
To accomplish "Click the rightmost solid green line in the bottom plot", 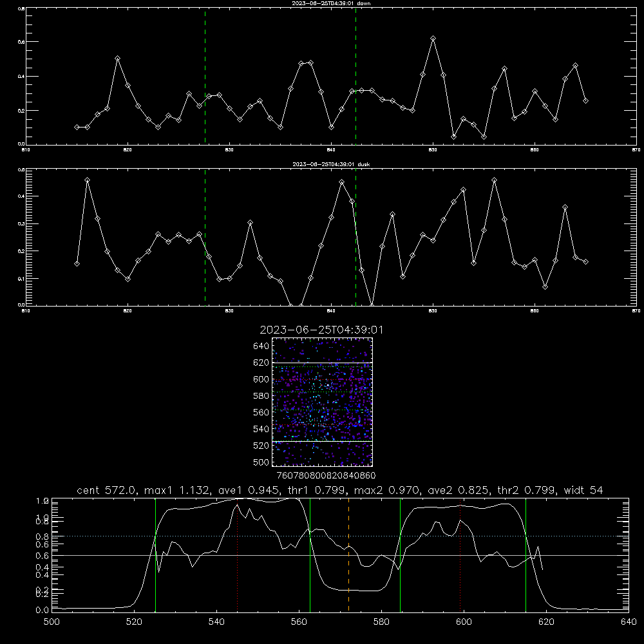I will coord(526,555).
